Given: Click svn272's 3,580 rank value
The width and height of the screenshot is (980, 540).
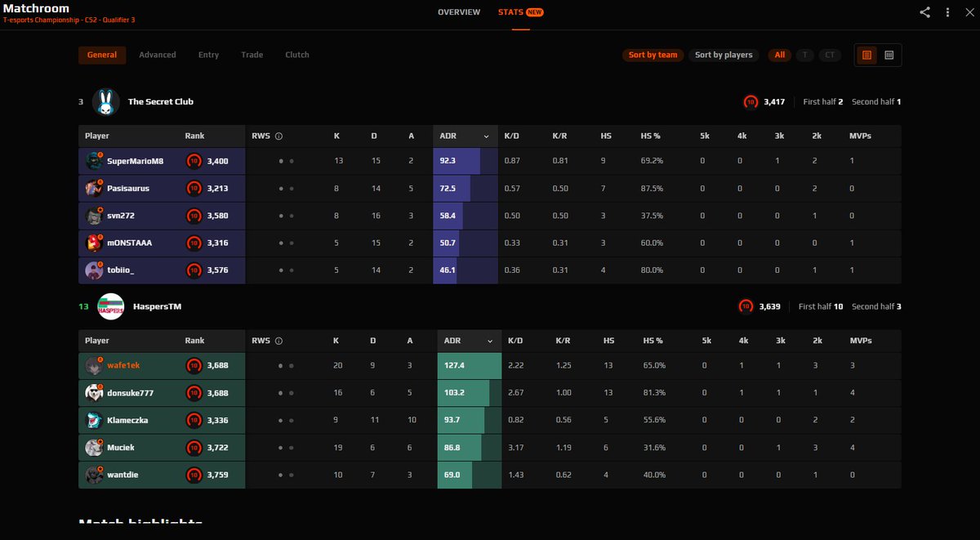Looking at the screenshot, I should coord(218,216).
